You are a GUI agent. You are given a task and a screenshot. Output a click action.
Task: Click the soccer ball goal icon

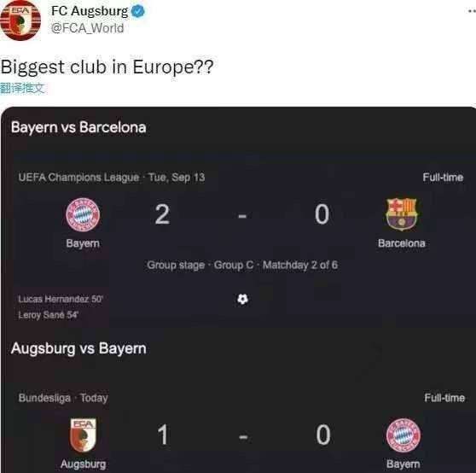point(242,299)
